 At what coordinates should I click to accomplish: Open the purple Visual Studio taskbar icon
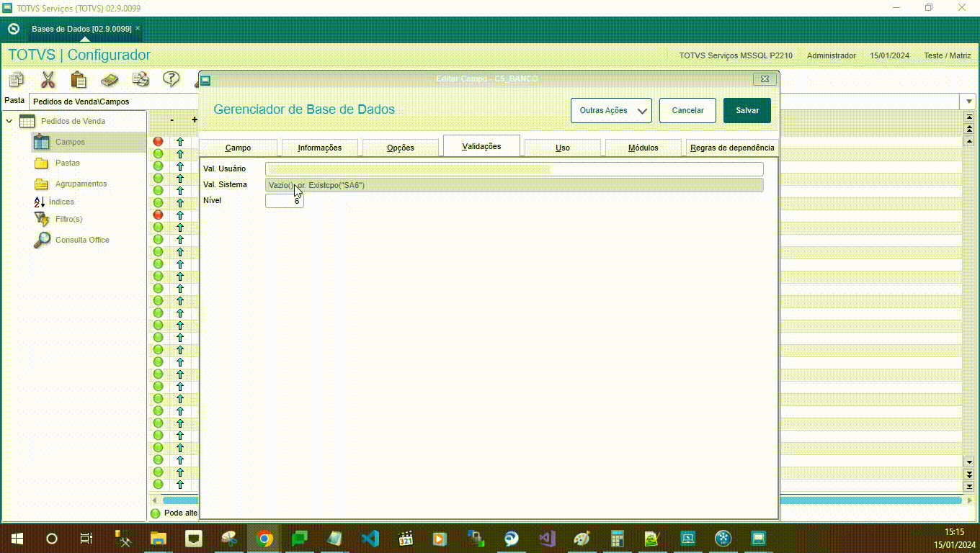[547, 538]
